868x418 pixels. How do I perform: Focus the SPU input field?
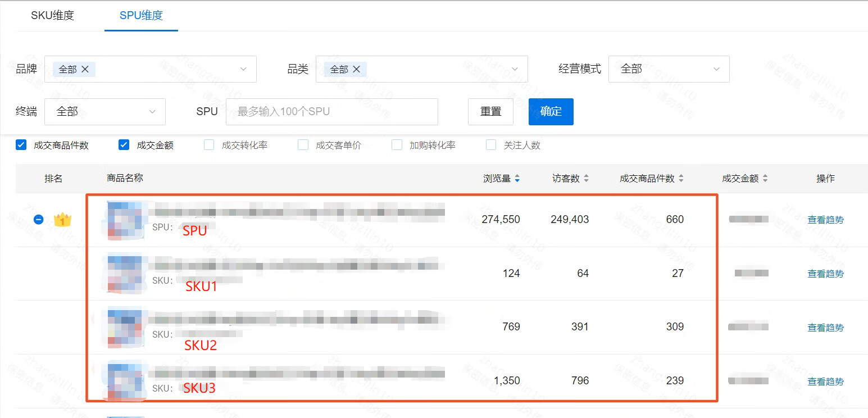(331, 112)
